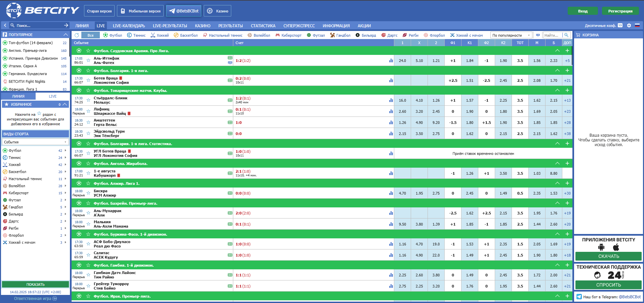Click the statistics chart icon for Бискра match
This screenshot has width=644, height=303.
391,193
